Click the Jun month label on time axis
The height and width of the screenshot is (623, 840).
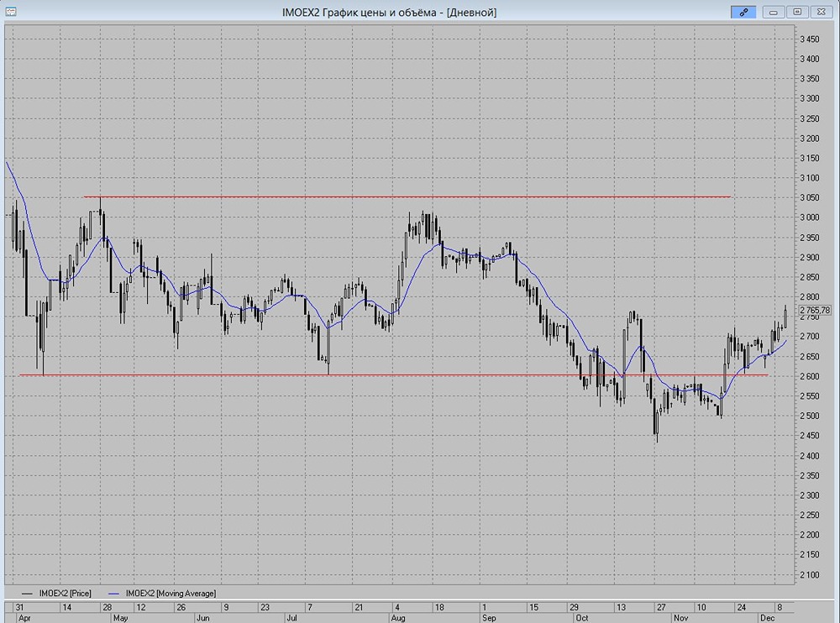click(202, 618)
